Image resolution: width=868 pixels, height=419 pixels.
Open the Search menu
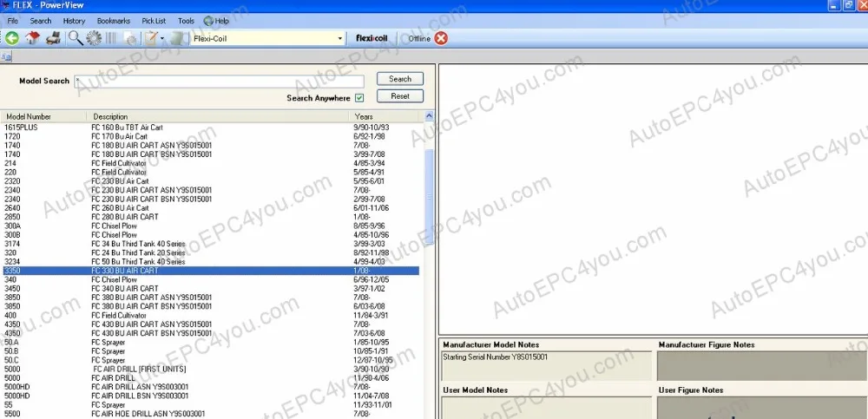click(x=41, y=21)
